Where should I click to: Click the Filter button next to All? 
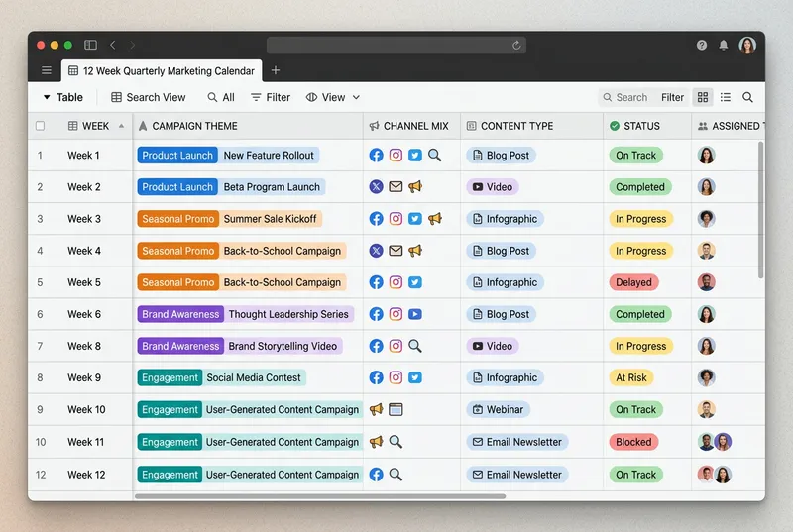pyautogui.click(x=271, y=97)
